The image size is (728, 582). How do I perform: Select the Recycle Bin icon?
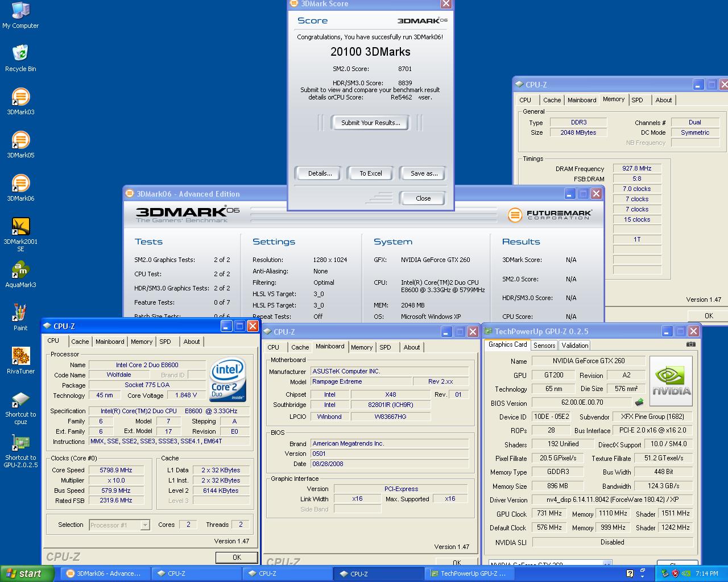[20, 58]
